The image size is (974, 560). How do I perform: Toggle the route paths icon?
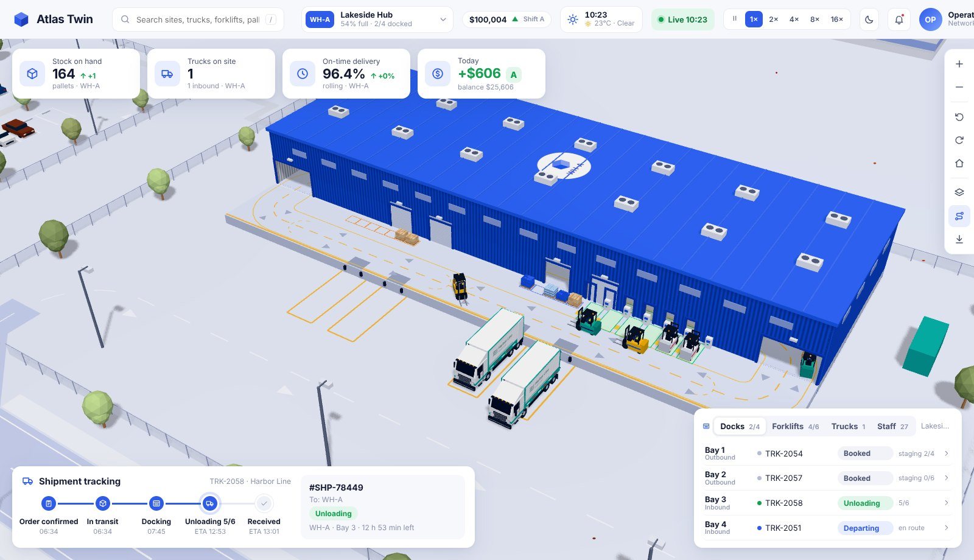(959, 216)
